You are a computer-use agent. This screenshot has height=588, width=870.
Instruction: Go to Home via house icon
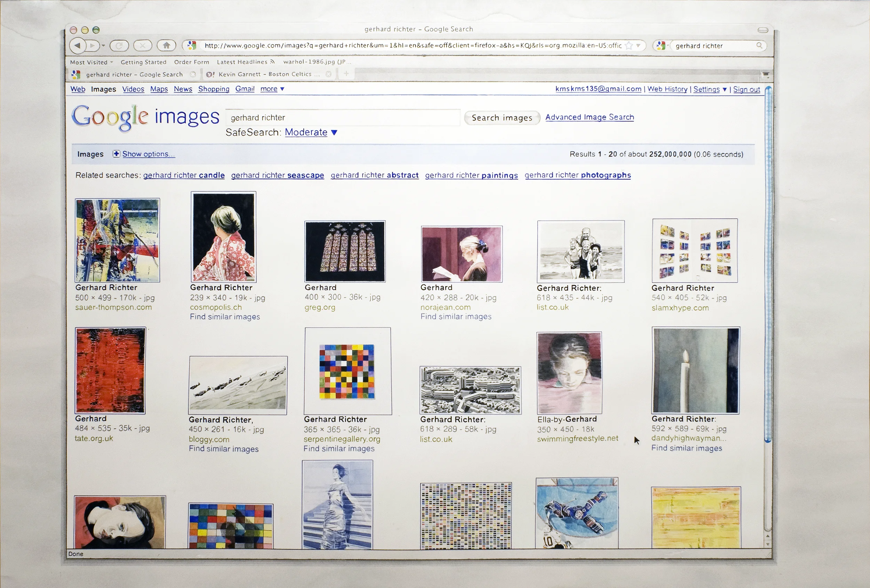click(x=166, y=46)
